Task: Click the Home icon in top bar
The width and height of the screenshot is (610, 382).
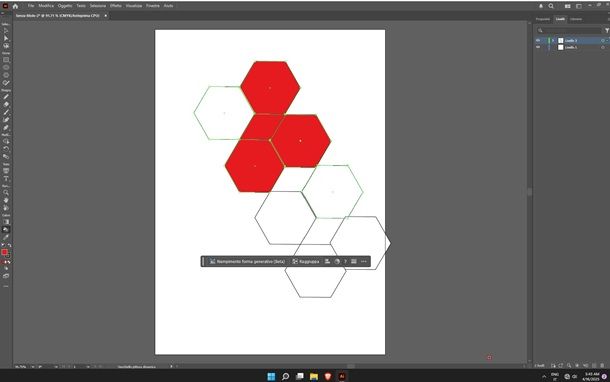Action: (15, 6)
